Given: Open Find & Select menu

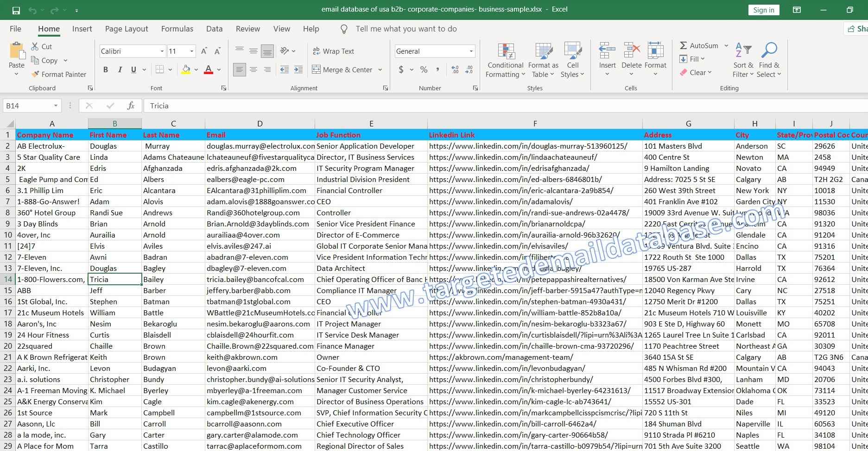Looking at the screenshot, I should point(769,61).
